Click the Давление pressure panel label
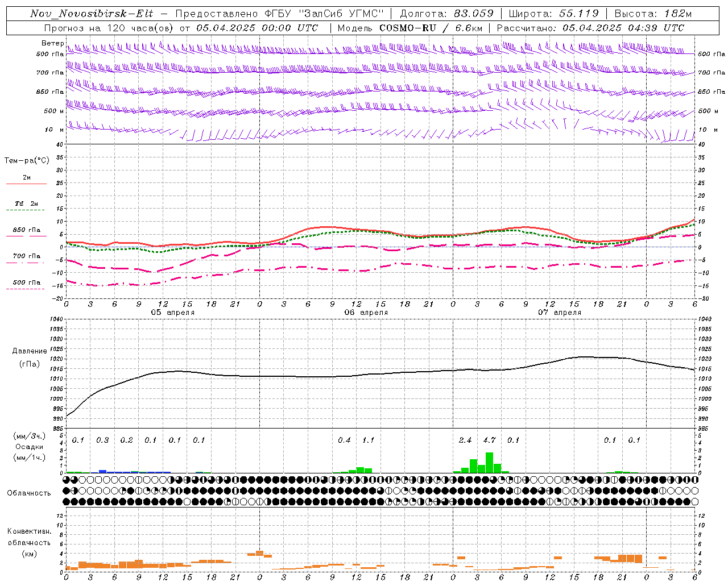 [x=29, y=351]
